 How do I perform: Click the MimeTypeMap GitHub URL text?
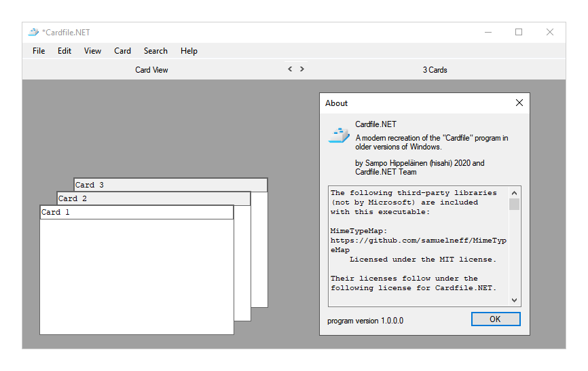(x=418, y=245)
